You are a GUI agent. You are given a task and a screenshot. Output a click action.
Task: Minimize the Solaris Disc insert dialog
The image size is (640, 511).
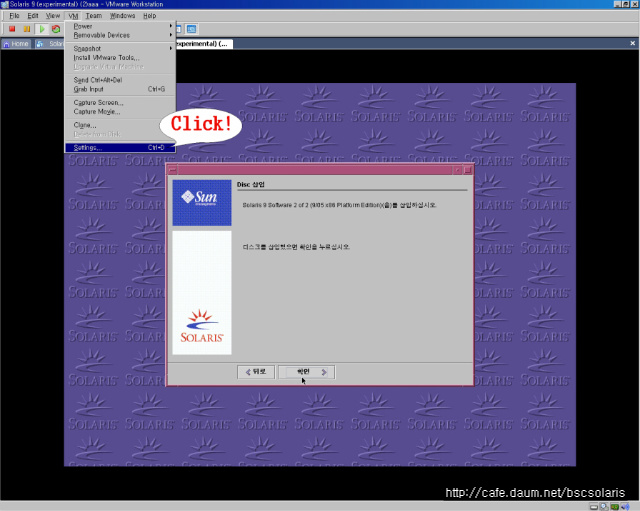(458, 169)
